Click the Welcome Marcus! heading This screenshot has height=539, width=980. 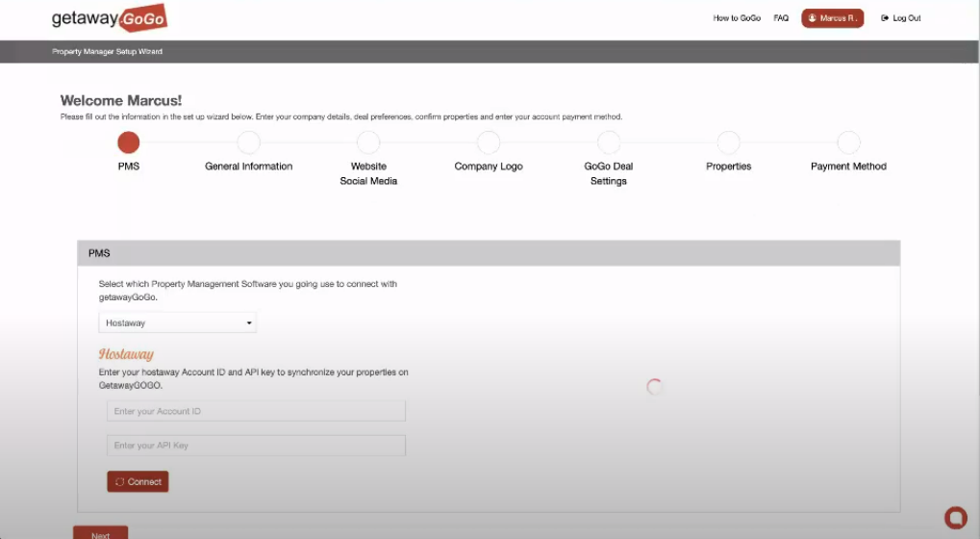pos(120,100)
